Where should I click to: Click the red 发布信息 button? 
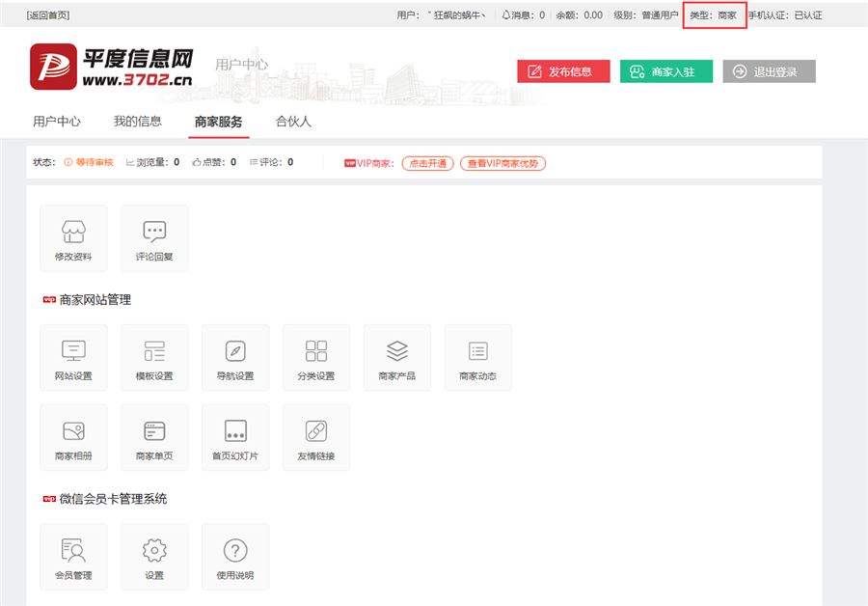point(563,71)
